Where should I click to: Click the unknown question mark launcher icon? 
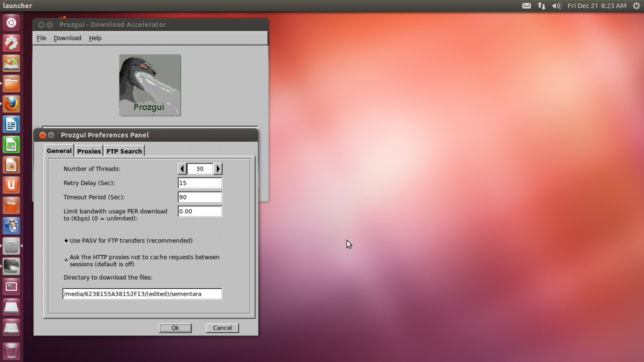click(11, 246)
